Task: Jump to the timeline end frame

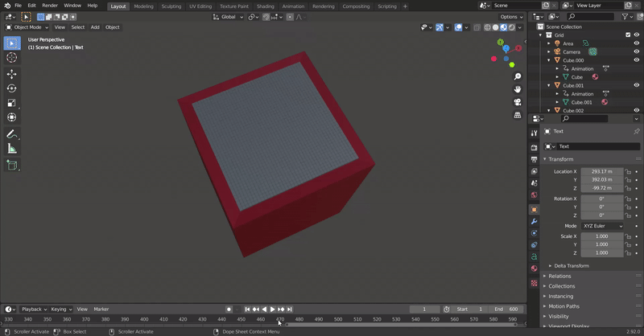Action: pos(290,309)
